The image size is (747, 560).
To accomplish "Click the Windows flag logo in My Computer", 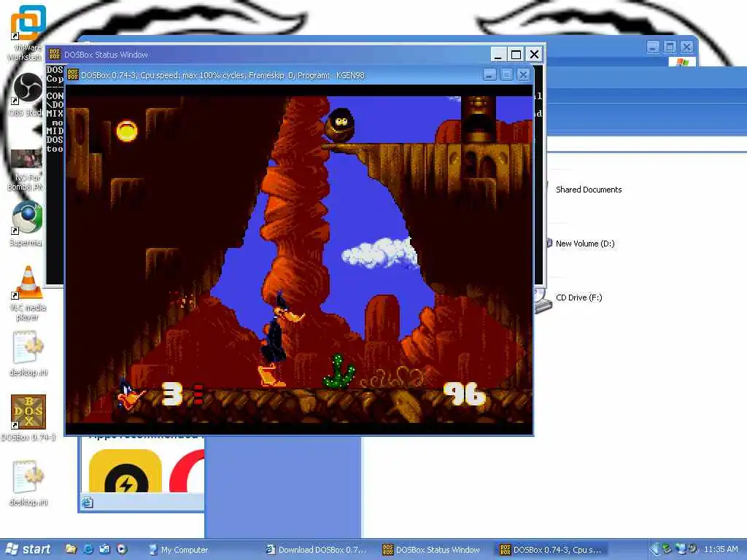I will 682,62.
